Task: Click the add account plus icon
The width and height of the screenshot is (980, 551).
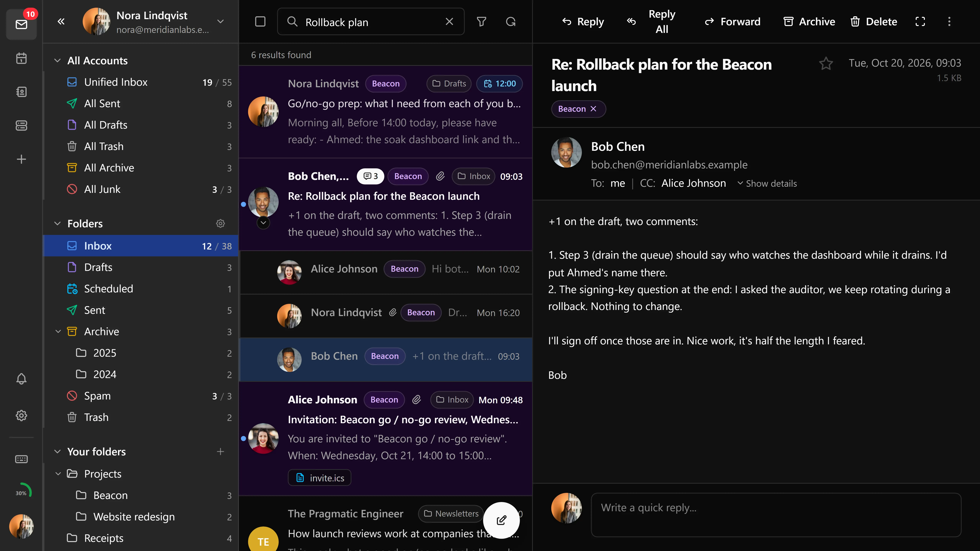Action: (x=21, y=159)
